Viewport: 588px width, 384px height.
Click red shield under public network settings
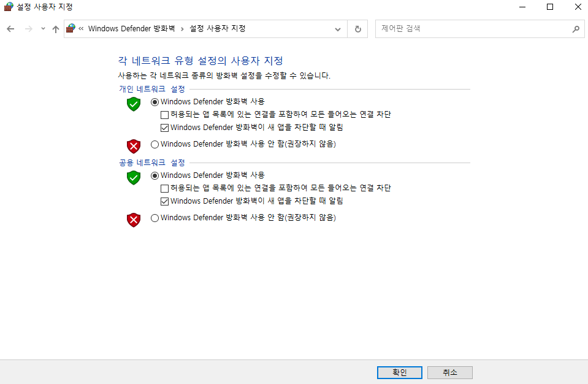(x=134, y=220)
